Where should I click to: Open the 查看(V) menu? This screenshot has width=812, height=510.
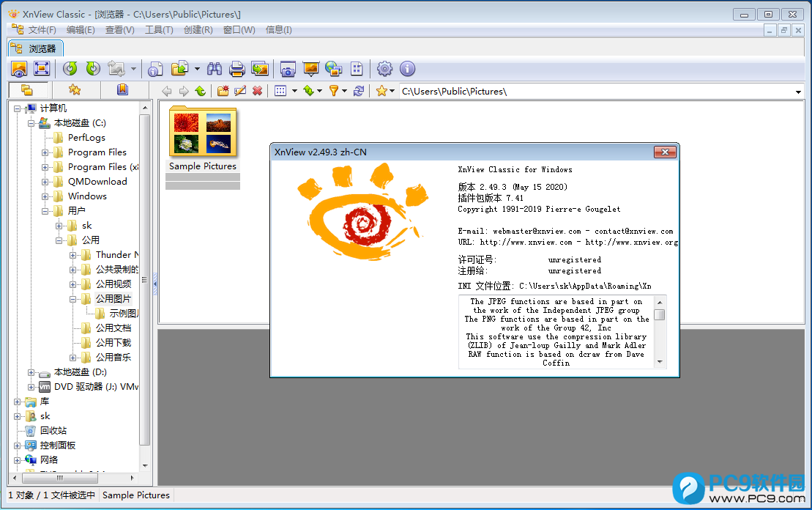119,30
